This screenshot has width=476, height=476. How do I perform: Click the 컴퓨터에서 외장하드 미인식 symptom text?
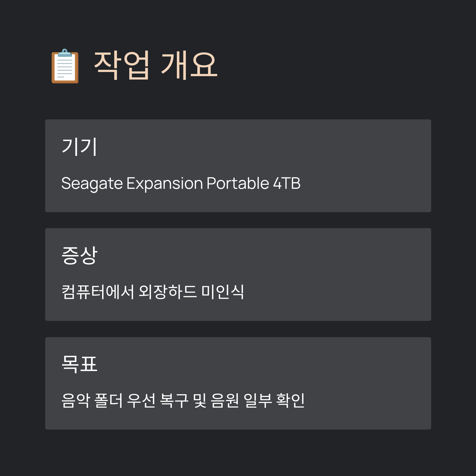click(x=153, y=292)
